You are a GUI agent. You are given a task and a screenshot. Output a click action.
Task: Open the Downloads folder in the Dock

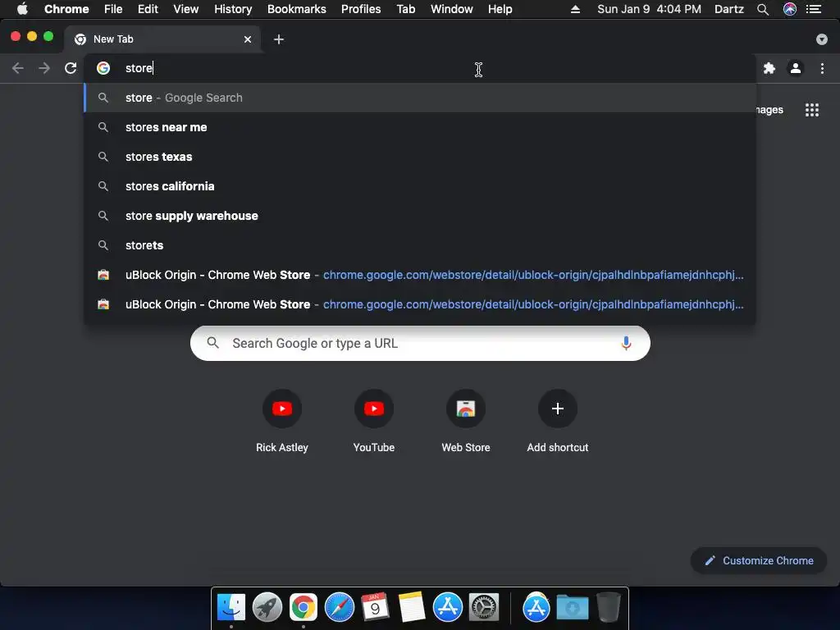coord(572,608)
